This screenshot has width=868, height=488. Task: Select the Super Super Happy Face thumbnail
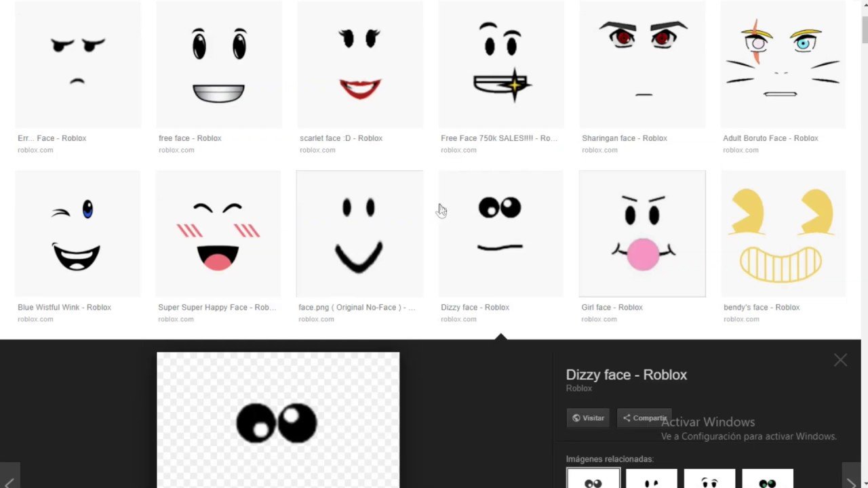click(218, 234)
